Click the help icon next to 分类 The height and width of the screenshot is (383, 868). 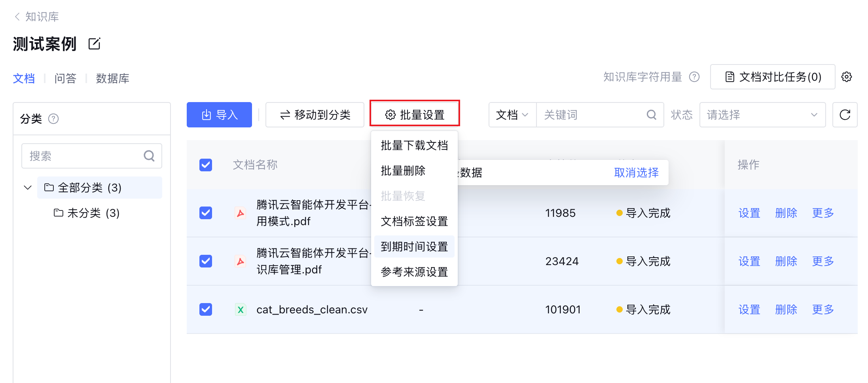53,119
